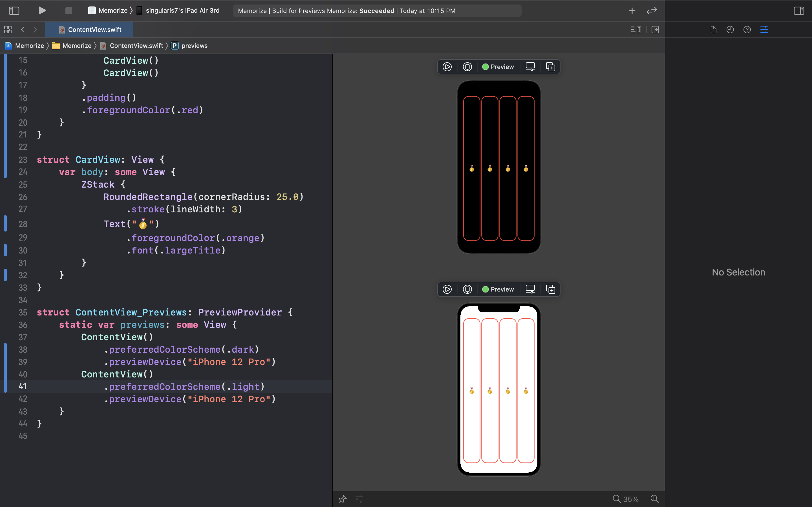Open the 35% canvas zoom level
The width and height of the screenshot is (812, 507).
pyautogui.click(x=631, y=499)
